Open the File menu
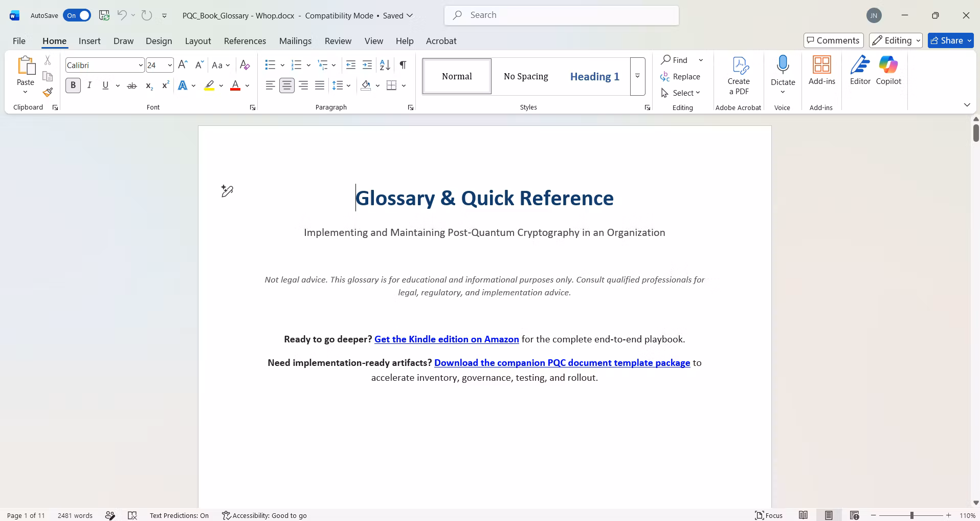Viewport: 980px width, 521px height. pyautogui.click(x=19, y=41)
